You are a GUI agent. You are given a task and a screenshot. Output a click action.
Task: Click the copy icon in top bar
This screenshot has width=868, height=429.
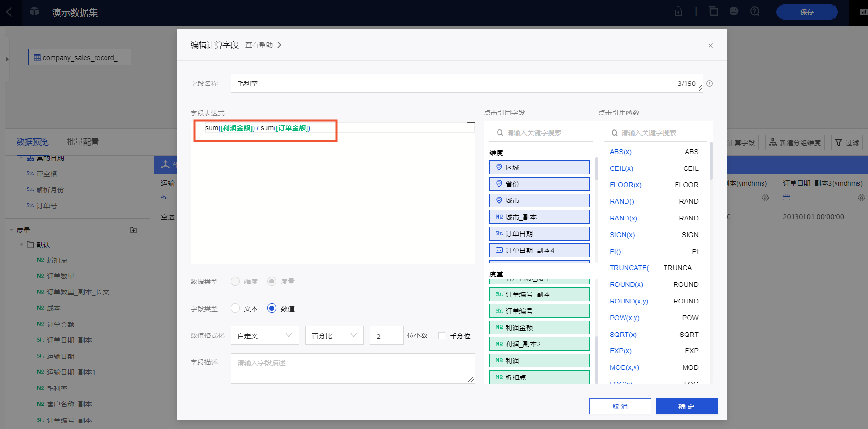713,11
